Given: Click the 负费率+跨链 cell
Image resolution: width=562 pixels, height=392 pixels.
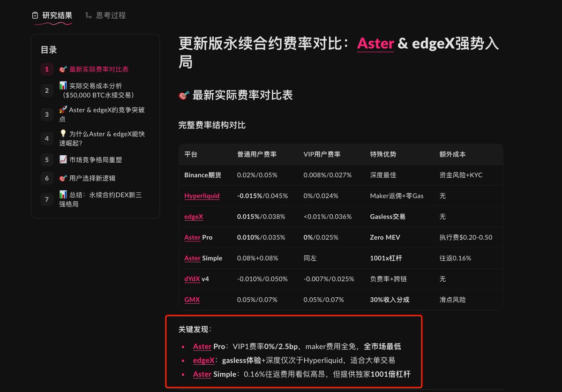Looking at the screenshot, I should coord(388,279).
